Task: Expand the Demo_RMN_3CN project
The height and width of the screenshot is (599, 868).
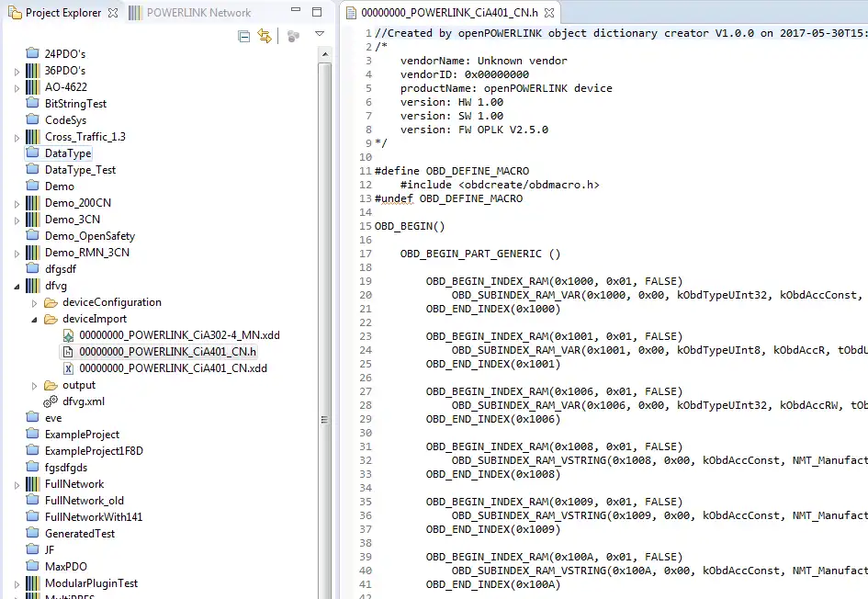Action: (x=17, y=254)
